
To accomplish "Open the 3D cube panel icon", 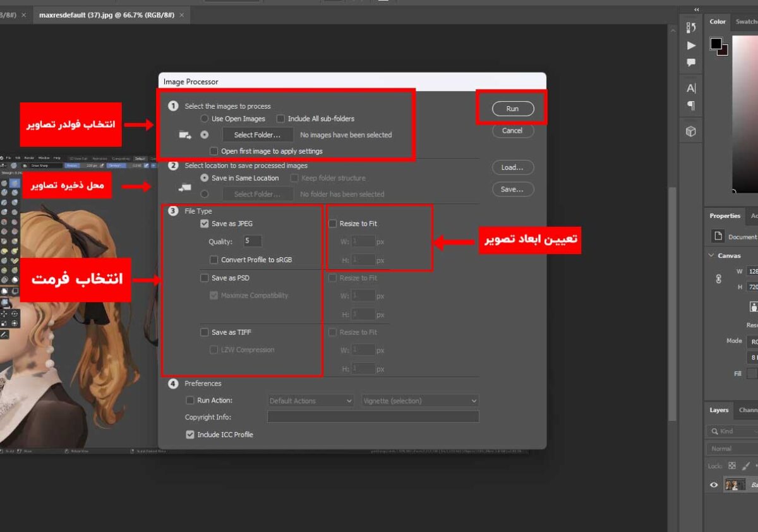I will [691, 131].
